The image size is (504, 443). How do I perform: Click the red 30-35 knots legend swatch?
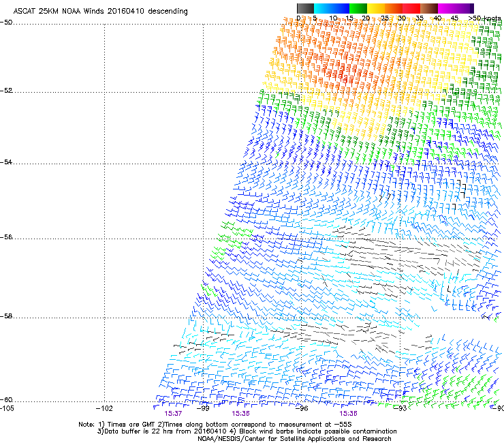click(x=411, y=8)
